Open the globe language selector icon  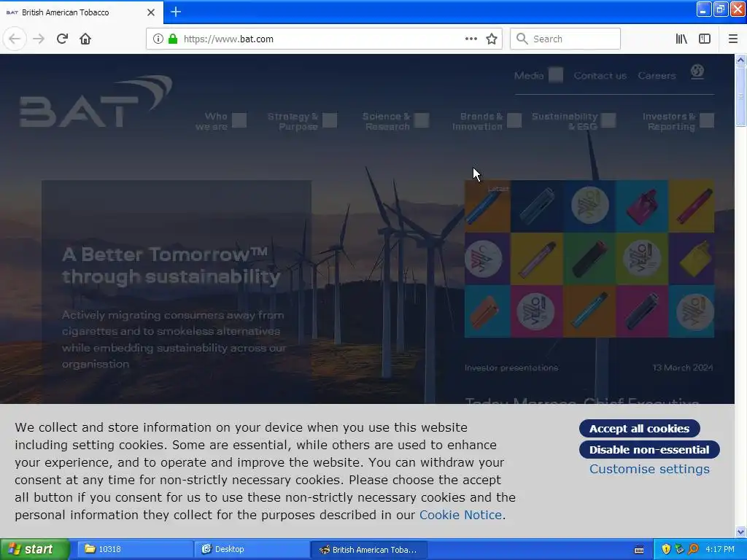[697, 72]
